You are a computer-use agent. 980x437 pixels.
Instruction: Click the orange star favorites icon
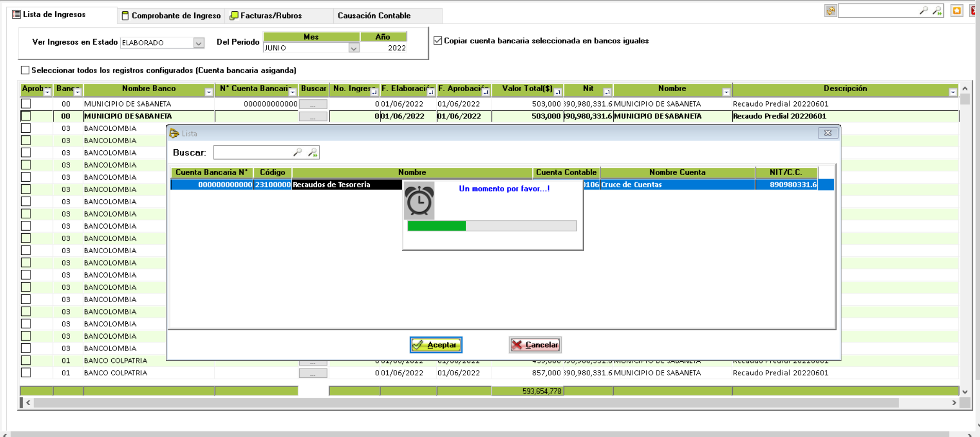coord(956,11)
